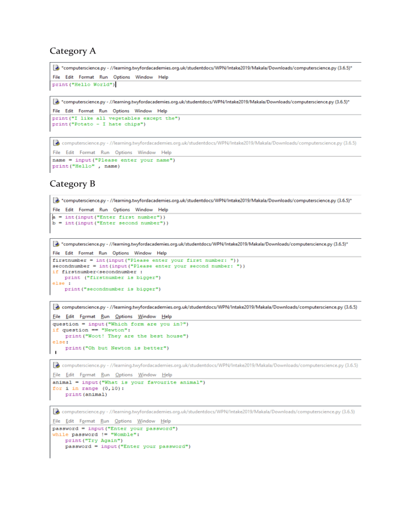The image size is (411, 532).
Task: Open Edit menu in the 'Enter first number' window
Action: pos(69,210)
